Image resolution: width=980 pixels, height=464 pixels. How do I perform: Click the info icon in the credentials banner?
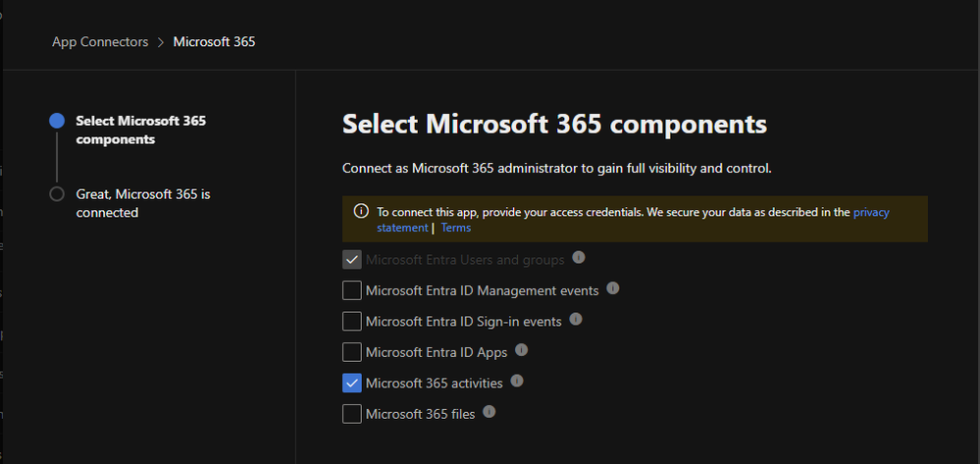pos(361,211)
